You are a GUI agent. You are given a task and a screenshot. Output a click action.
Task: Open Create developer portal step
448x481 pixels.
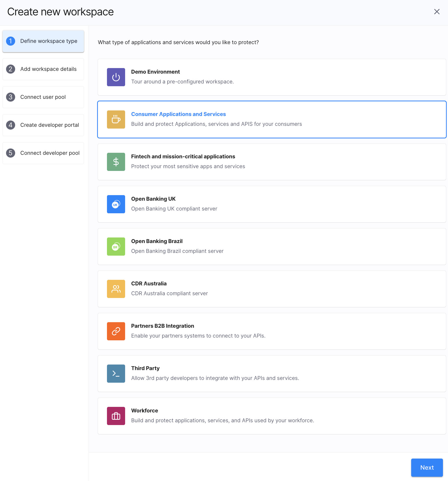click(x=43, y=125)
